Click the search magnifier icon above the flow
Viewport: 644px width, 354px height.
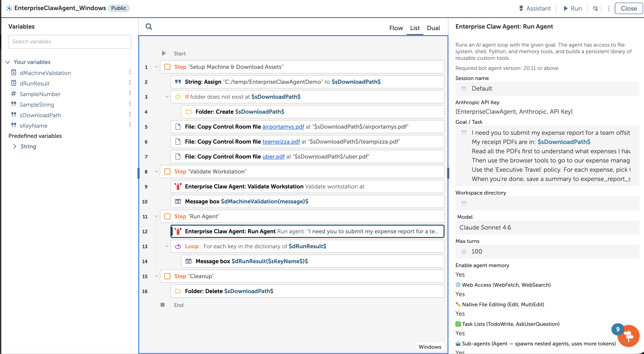click(x=149, y=26)
